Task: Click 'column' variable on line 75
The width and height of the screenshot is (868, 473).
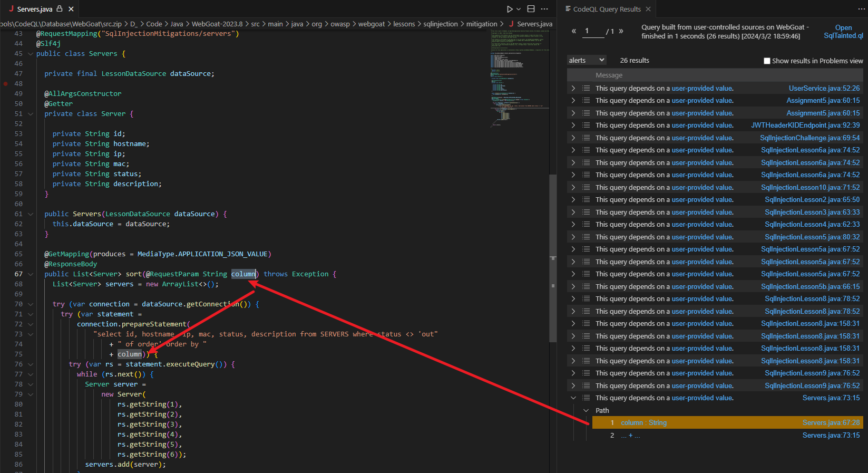Action: point(130,354)
